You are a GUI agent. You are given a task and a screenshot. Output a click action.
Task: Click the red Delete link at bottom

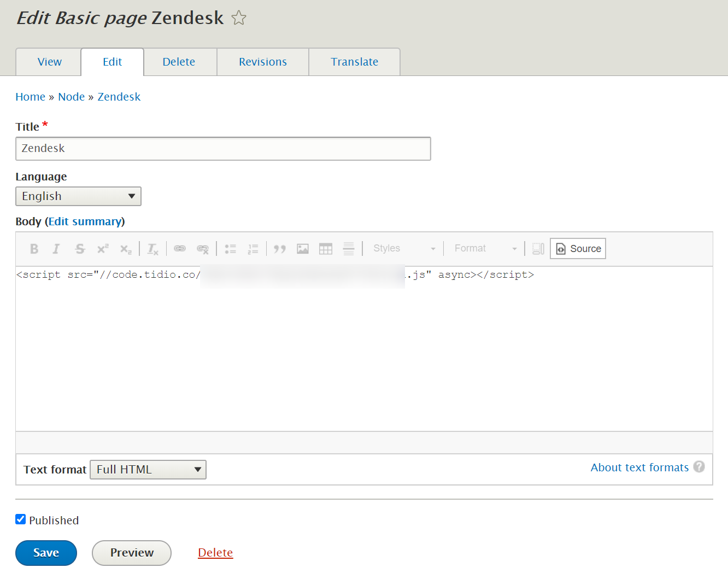(x=215, y=553)
